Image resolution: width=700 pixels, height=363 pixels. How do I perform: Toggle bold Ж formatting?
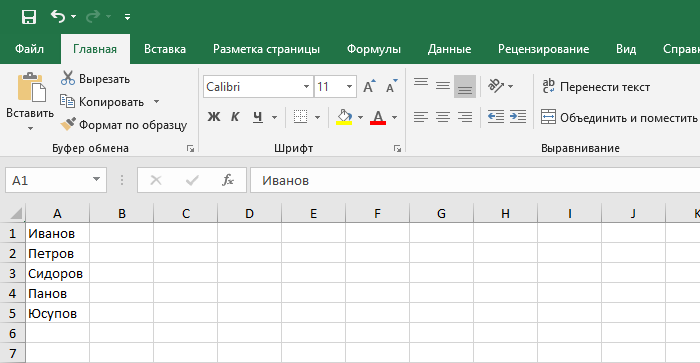[x=214, y=117]
